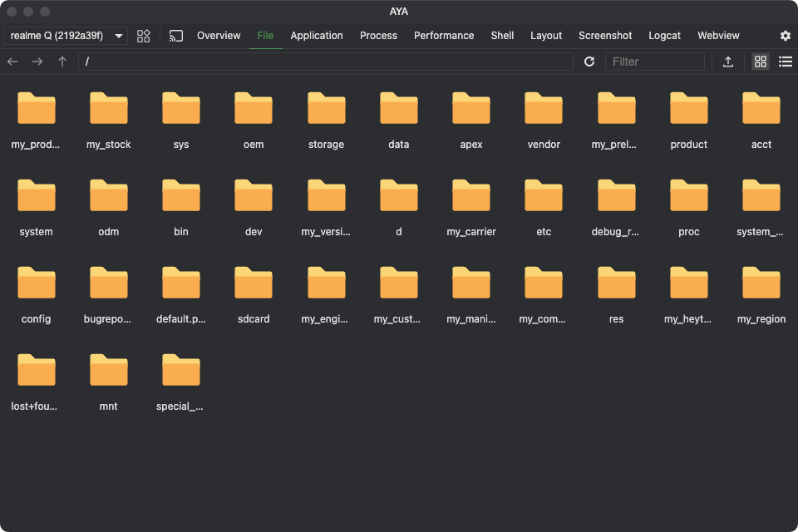
Task: Switch to the Webview tab
Action: tap(718, 36)
